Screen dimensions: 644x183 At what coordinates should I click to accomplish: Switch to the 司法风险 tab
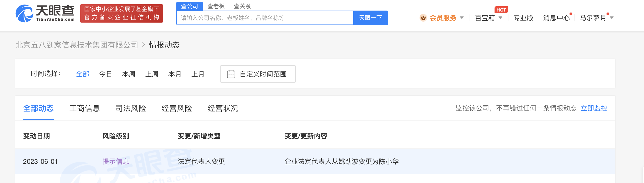point(131,108)
